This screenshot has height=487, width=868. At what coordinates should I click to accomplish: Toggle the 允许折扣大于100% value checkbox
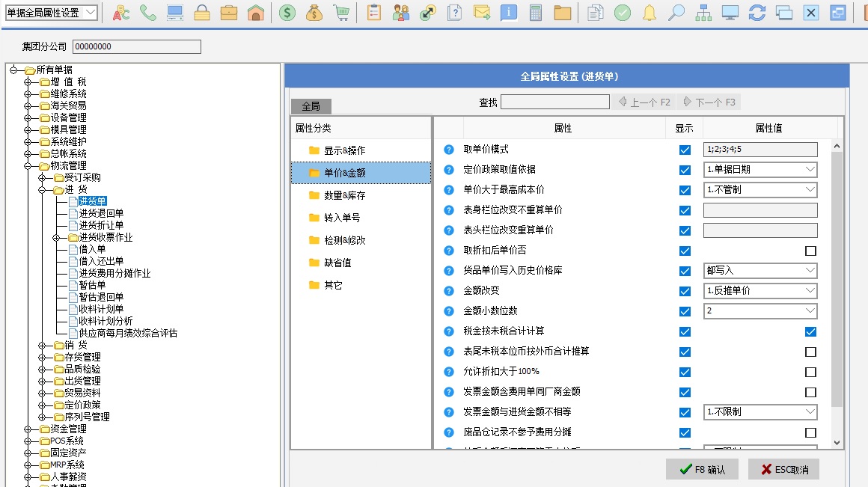[x=810, y=372]
